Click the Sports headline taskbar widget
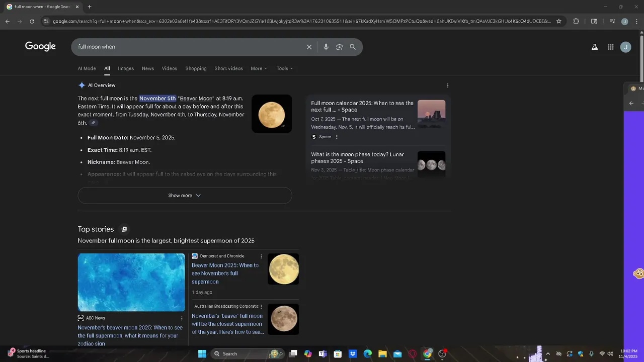The width and height of the screenshot is (644, 362). point(29,353)
